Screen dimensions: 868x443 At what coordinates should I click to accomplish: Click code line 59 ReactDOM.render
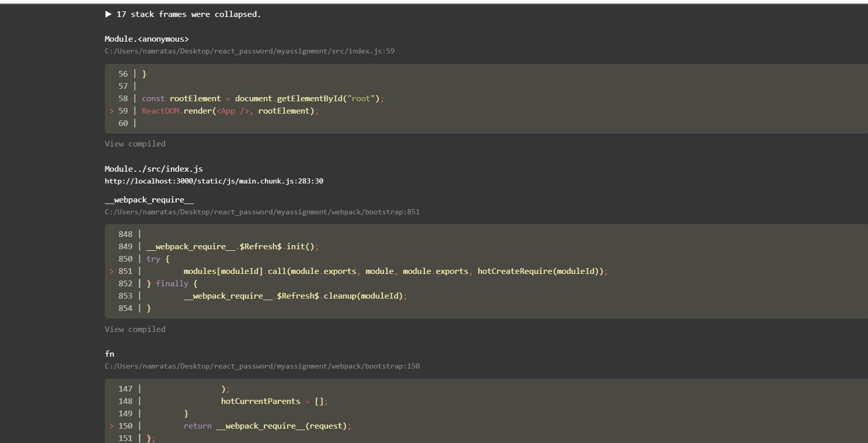point(230,111)
